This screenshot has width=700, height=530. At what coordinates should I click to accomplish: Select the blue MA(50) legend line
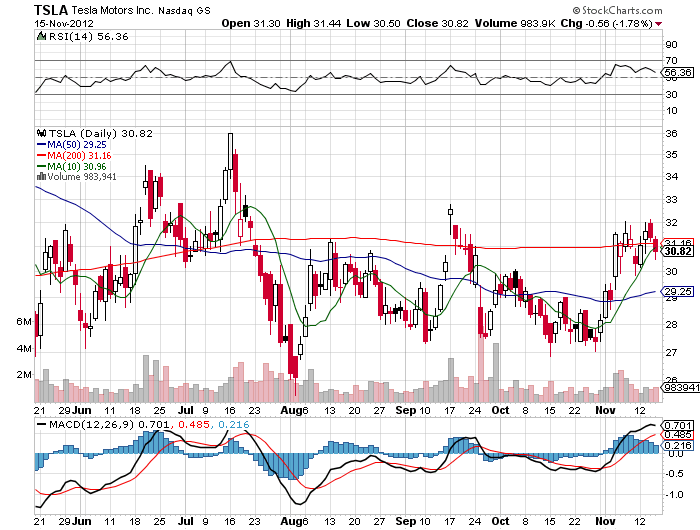[x=42, y=145]
